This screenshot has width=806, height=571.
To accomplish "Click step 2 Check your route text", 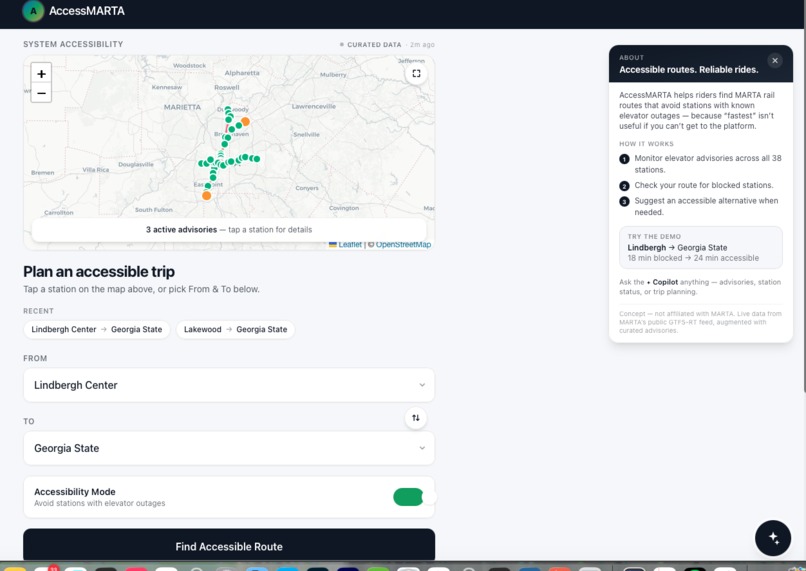I will tap(703, 185).
